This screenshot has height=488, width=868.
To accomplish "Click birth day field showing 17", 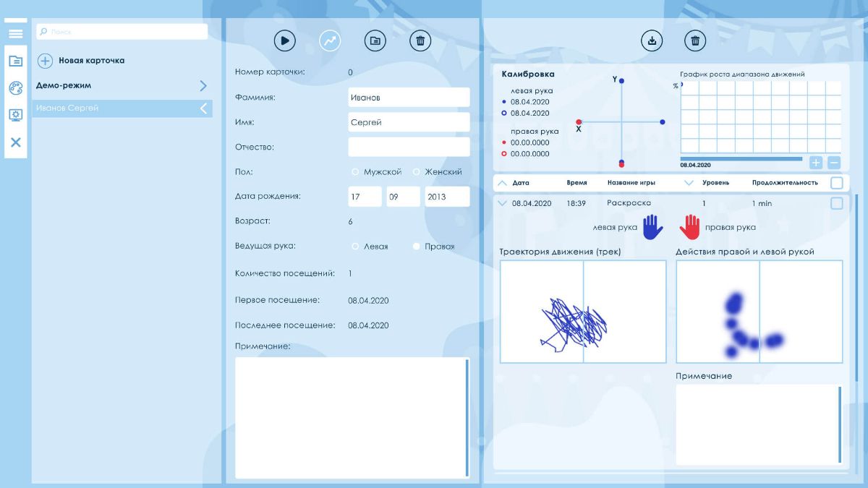I will (x=365, y=197).
